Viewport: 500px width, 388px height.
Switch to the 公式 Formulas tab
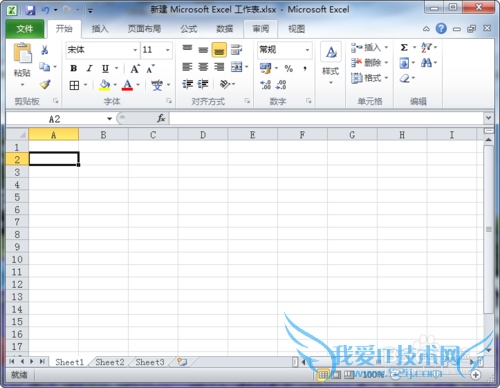point(189,29)
